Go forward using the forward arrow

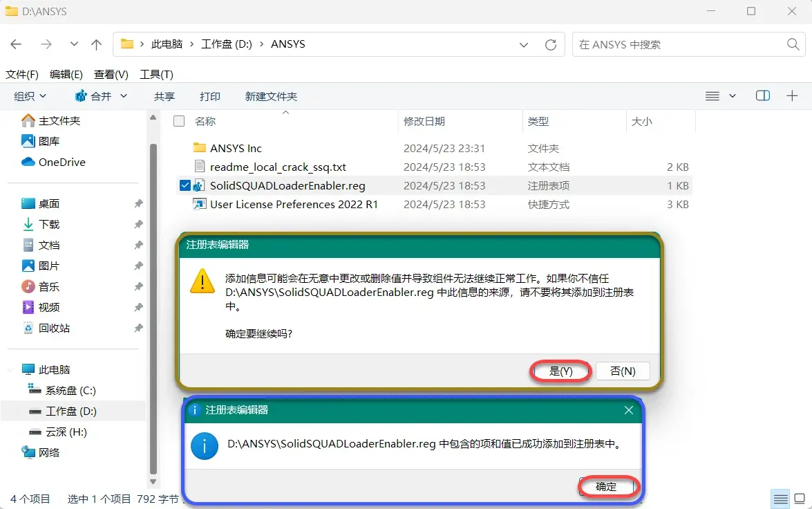[46, 44]
